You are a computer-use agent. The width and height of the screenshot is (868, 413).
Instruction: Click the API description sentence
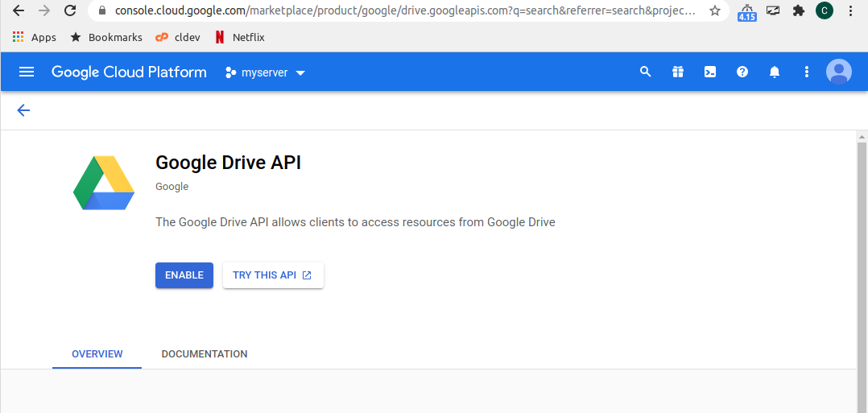click(x=355, y=222)
